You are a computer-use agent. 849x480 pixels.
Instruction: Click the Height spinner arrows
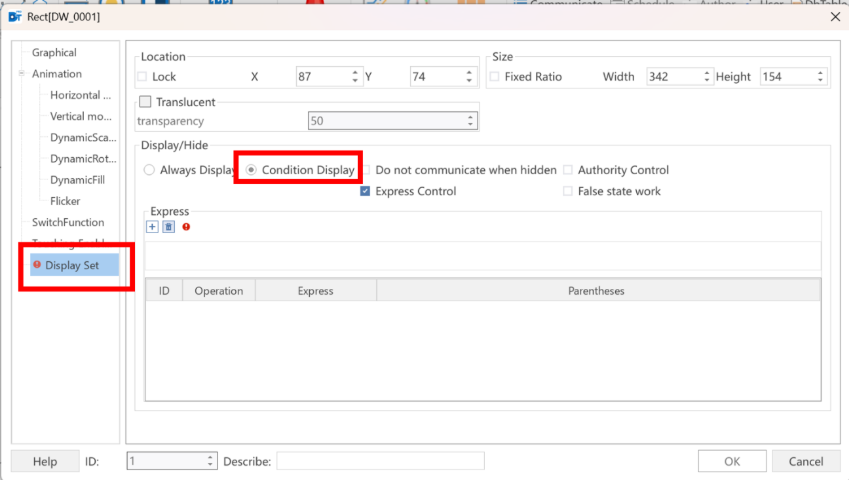(820, 76)
